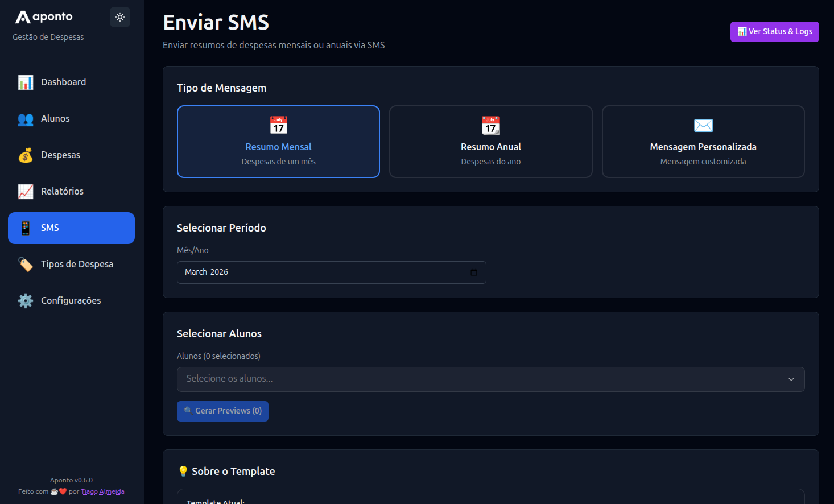Open Tiago Almeida's profile link

pyautogui.click(x=102, y=491)
